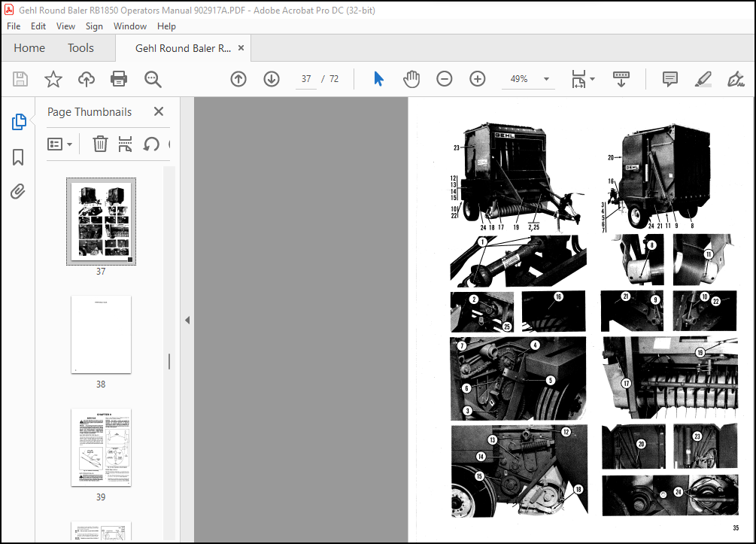Zoom in with the plus button

click(478, 79)
